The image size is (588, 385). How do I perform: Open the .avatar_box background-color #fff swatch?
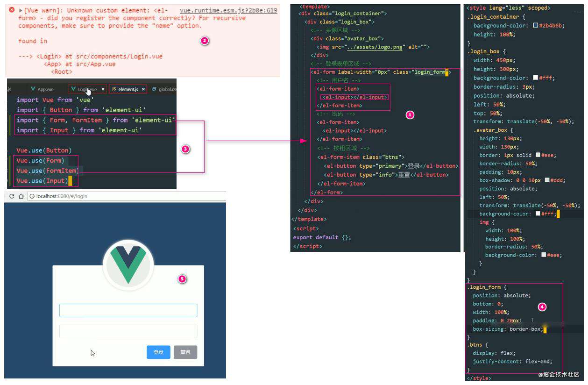(x=538, y=214)
